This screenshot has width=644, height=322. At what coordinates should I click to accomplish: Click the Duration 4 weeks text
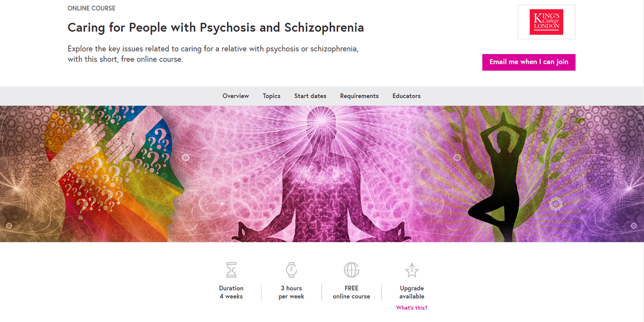click(231, 292)
